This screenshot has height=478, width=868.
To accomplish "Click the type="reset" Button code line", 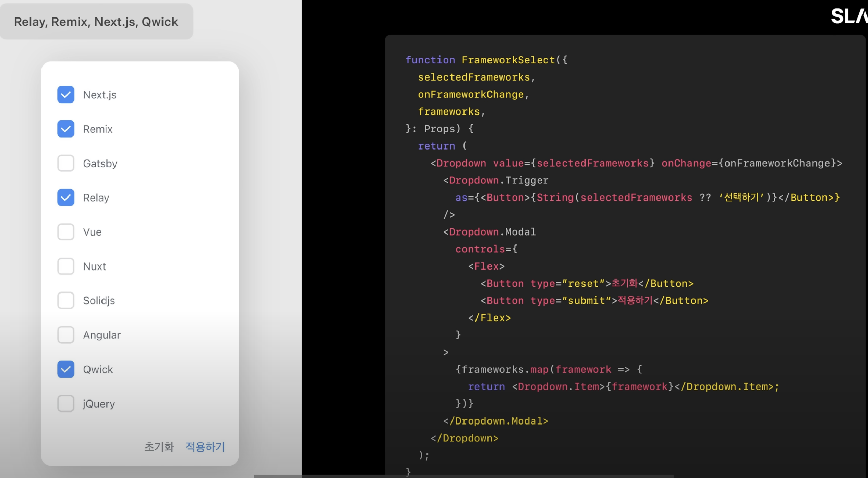I will pyautogui.click(x=587, y=283).
